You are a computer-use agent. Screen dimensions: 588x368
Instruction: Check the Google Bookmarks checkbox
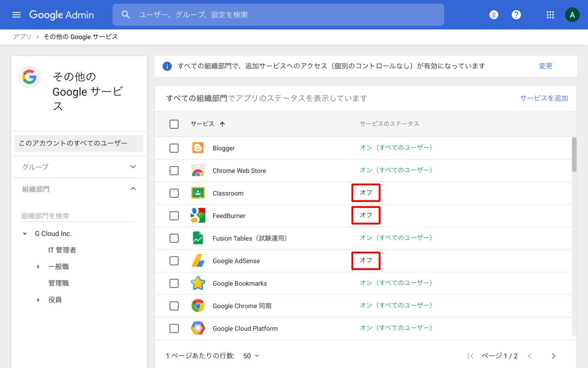pos(174,283)
